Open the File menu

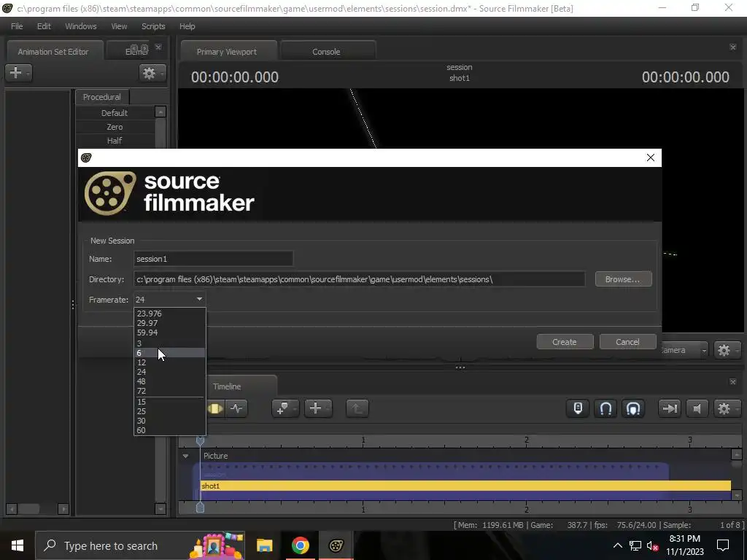click(17, 26)
